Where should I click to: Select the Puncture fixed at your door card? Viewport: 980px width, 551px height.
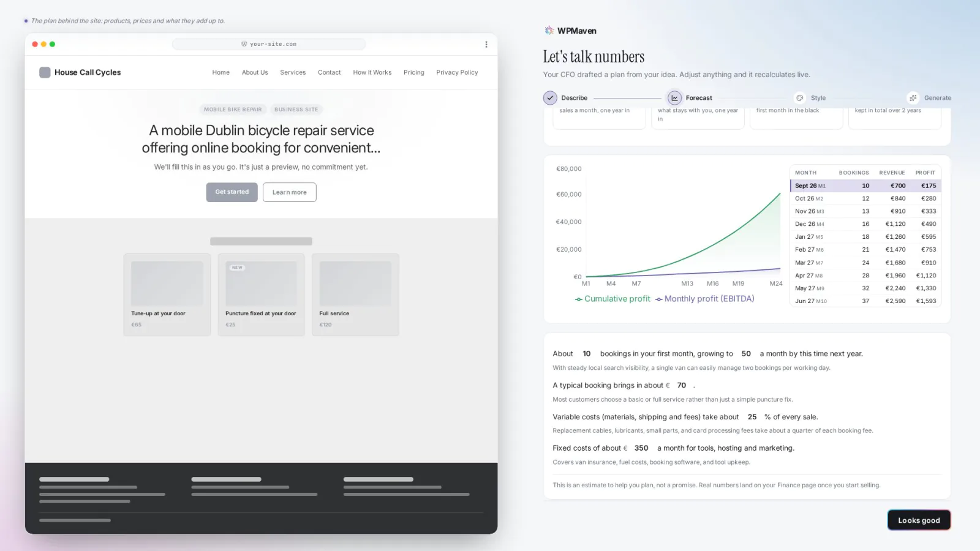262,295
